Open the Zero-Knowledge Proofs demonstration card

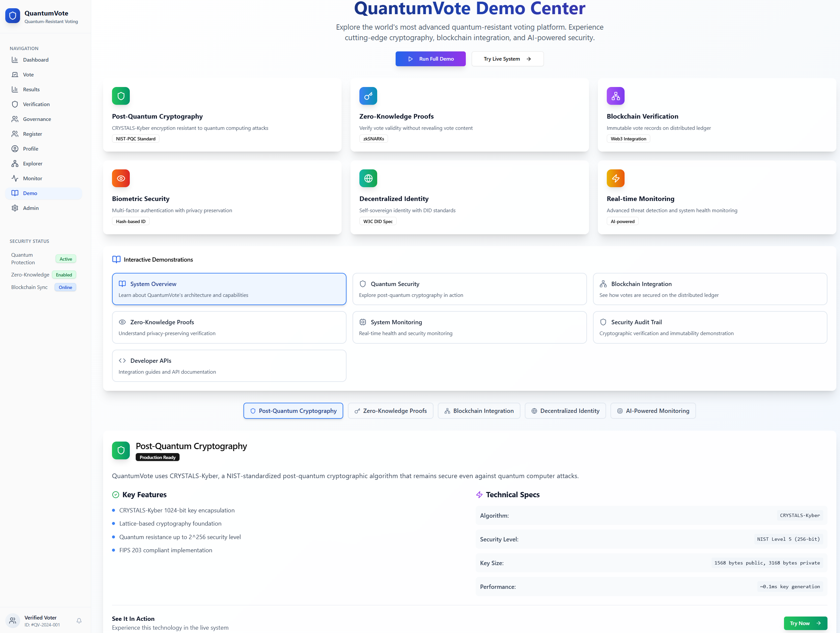[x=229, y=328]
